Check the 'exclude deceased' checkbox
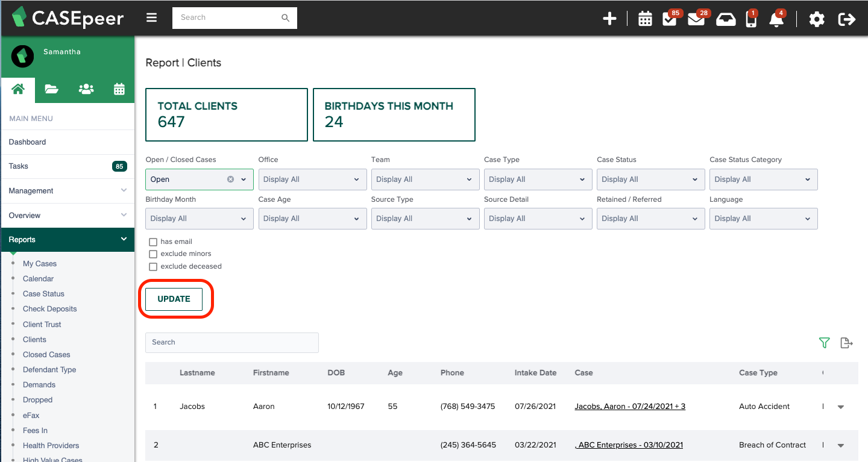Screen dimensions: 868x462 (153, 267)
